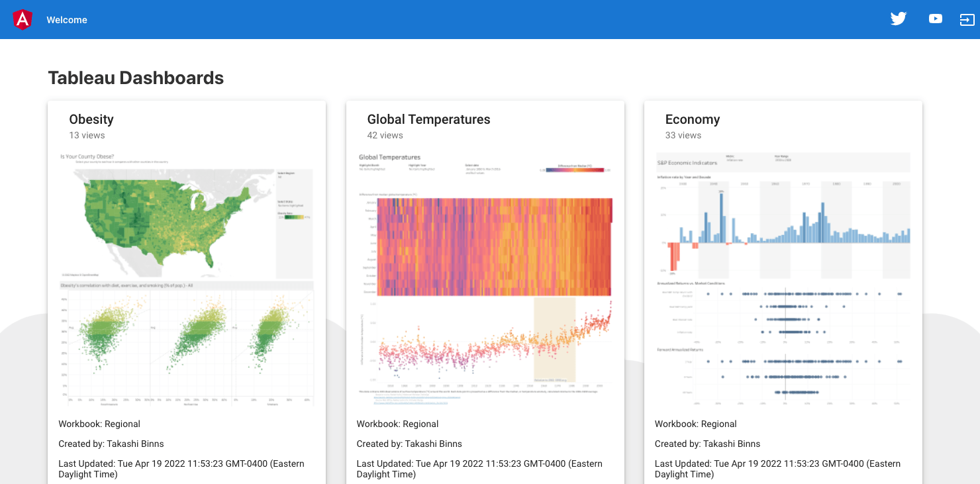The width and height of the screenshot is (980, 484).
Task: Open the Economy card title
Action: [x=692, y=119]
